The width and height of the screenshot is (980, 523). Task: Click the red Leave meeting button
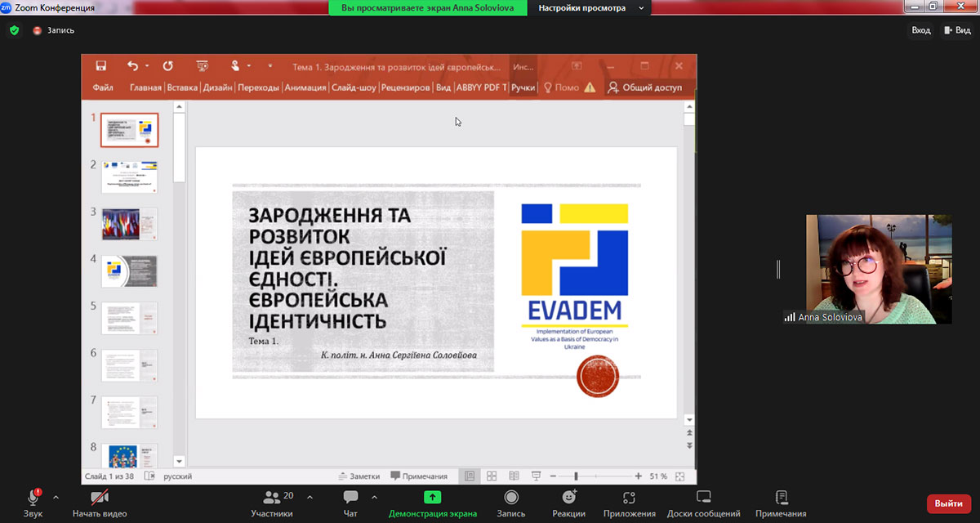click(948, 503)
